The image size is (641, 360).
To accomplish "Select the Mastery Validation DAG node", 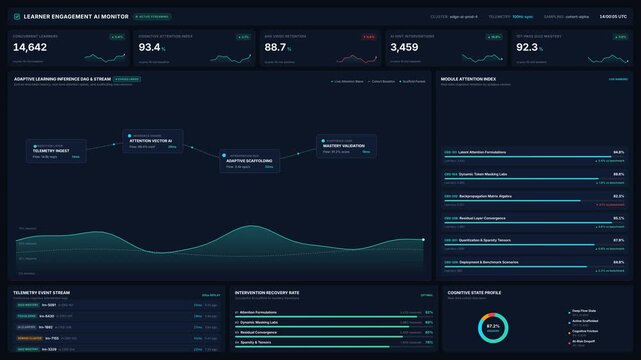I will [x=346, y=146].
